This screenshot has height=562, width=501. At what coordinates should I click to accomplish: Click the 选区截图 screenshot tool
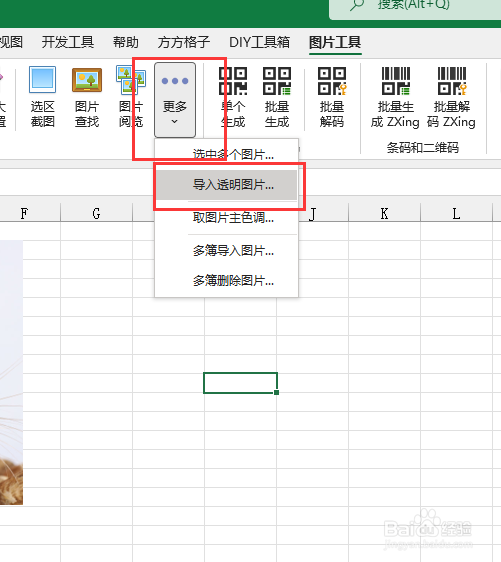pos(42,97)
